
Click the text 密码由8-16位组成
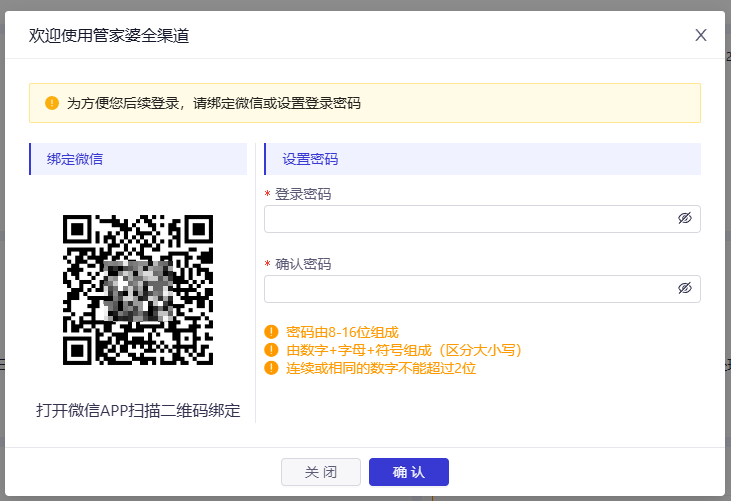coord(343,332)
